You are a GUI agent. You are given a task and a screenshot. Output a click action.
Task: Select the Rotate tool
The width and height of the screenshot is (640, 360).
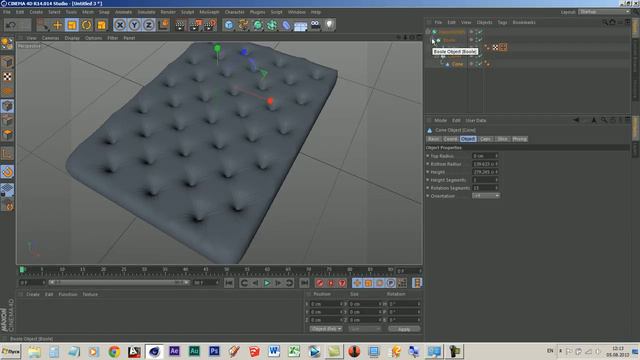[87, 25]
